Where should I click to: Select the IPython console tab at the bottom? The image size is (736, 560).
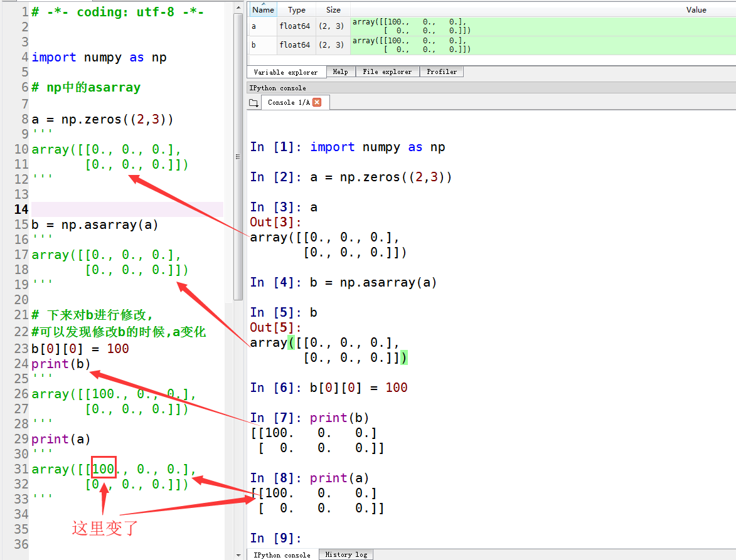282,554
